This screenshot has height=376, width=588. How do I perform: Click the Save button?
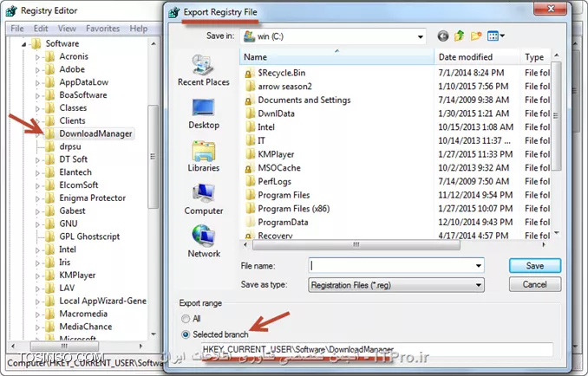535,265
